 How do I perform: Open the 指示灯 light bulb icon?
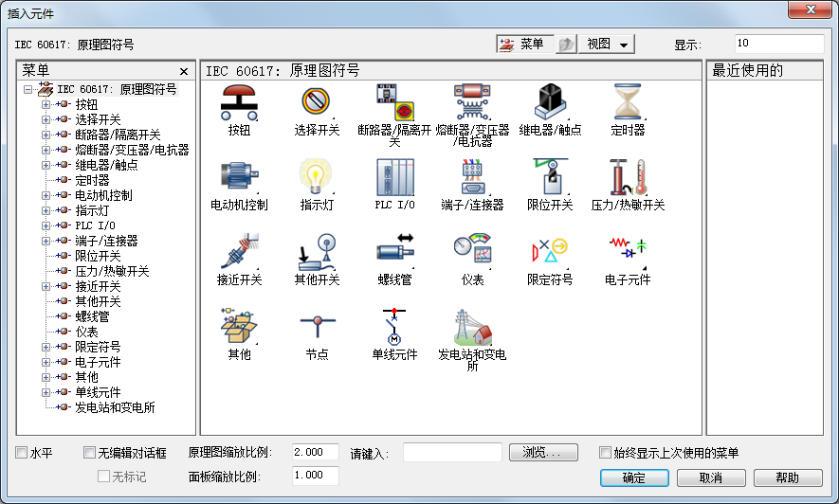pyautogui.click(x=317, y=177)
